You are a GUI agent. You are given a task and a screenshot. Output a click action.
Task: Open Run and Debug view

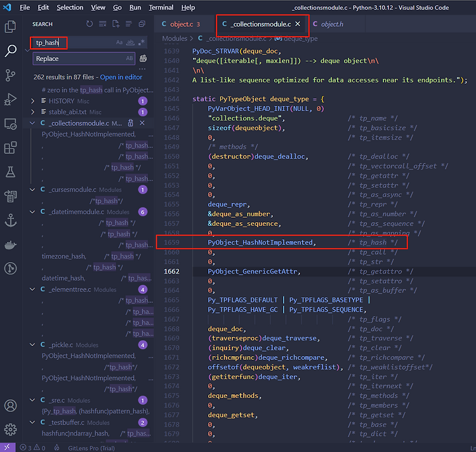(10, 99)
